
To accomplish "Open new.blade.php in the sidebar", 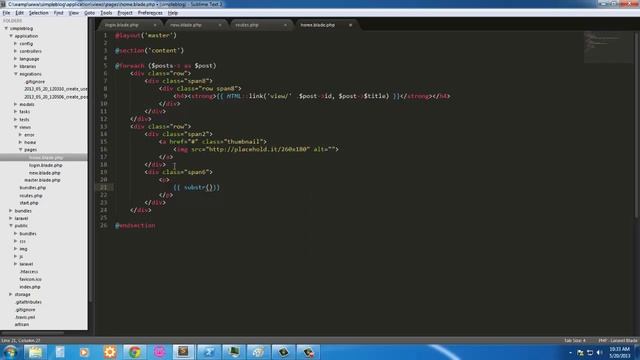I will (44, 173).
